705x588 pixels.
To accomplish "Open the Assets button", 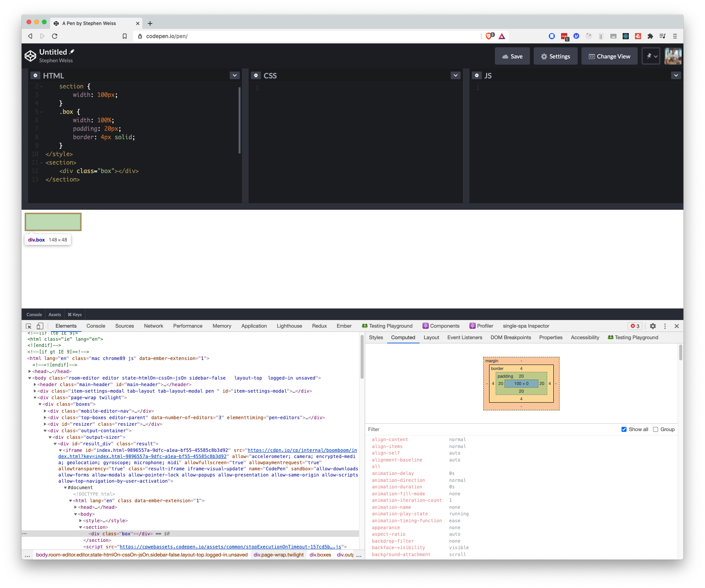I will pyautogui.click(x=55, y=315).
